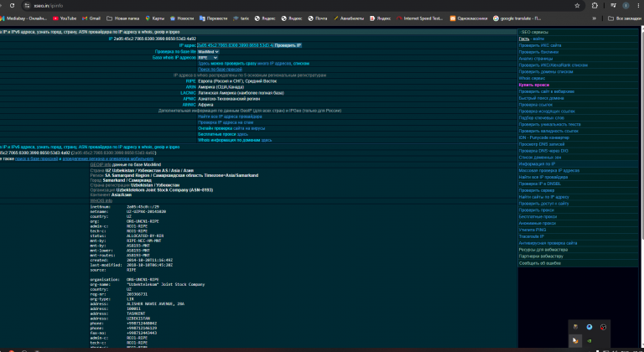This screenshot has width=644, height=352.
Task: Open the Mediabay bookmark
Action: [23, 18]
